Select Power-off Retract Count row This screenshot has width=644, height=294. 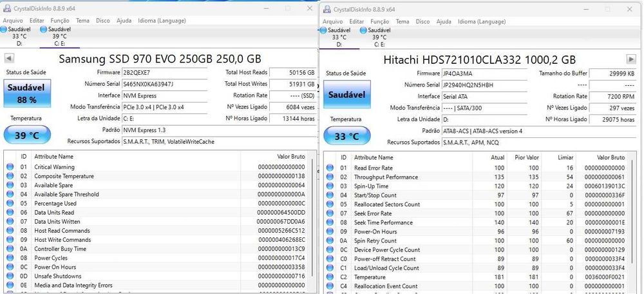476,259
